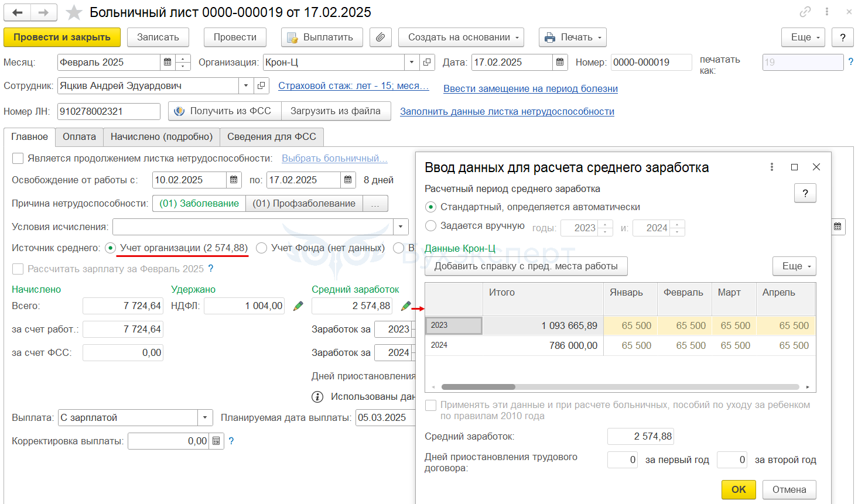Select Учет Фонда (нет данных) option
The width and height of the screenshot is (858, 504).
[261, 248]
